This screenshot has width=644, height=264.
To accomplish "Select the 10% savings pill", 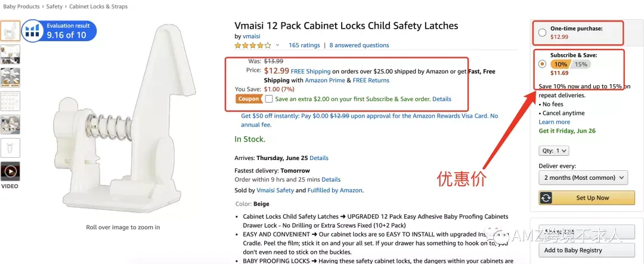I will coord(560,64).
